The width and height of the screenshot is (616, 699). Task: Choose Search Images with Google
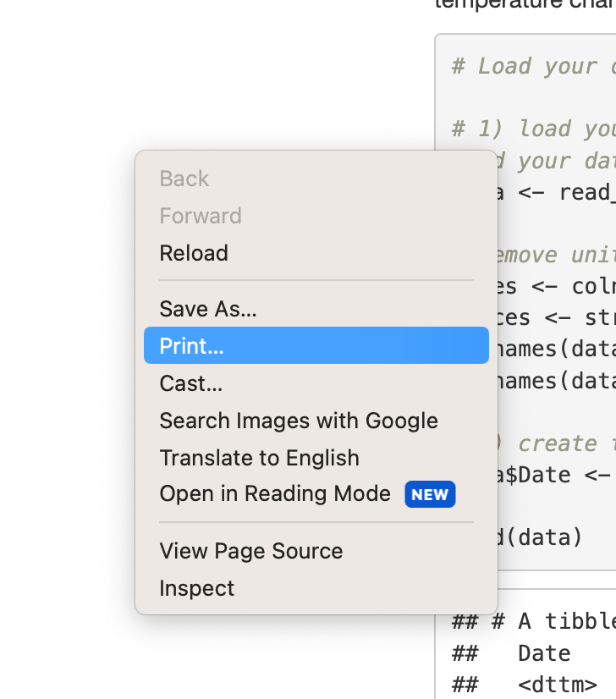coord(299,421)
